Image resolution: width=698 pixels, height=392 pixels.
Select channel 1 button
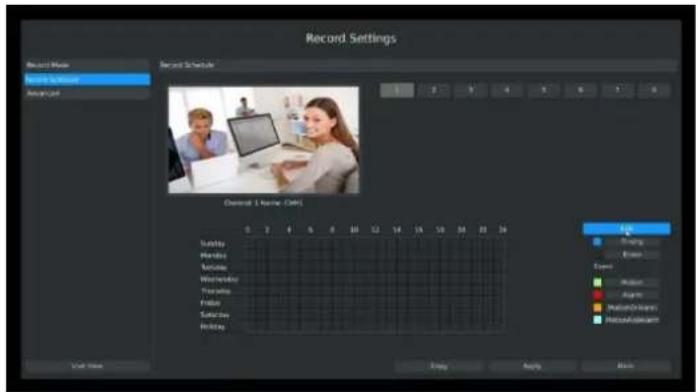click(397, 90)
